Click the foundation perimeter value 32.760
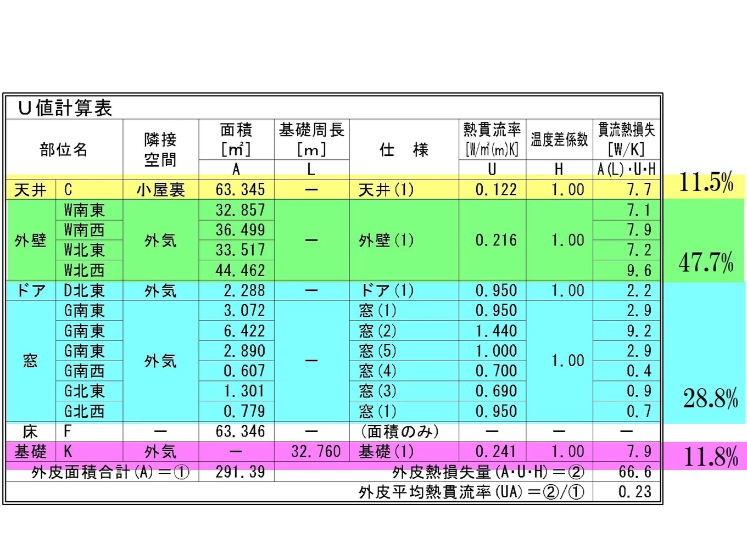The height and width of the screenshot is (560, 747). tap(316, 452)
